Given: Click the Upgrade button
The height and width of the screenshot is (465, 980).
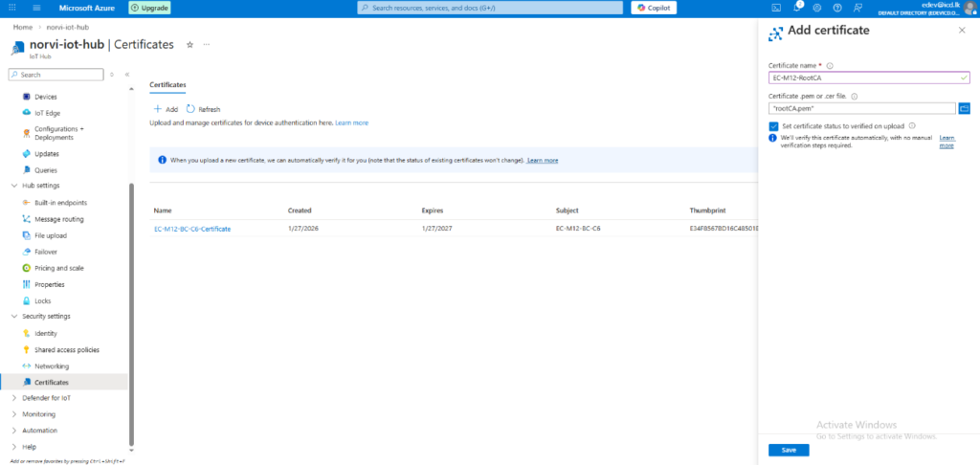Looking at the screenshot, I should pyautogui.click(x=149, y=8).
